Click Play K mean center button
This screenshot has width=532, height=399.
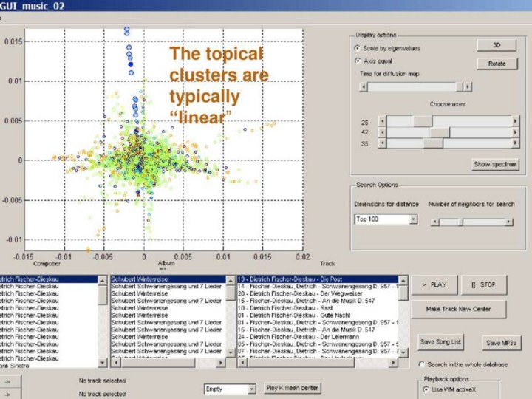point(293,388)
